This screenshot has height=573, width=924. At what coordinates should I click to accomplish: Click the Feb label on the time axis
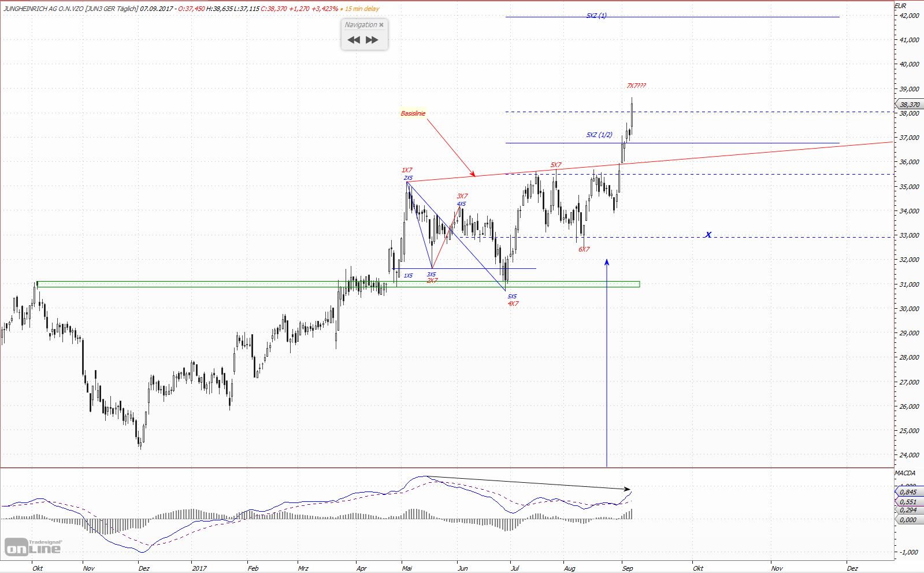pyautogui.click(x=253, y=568)
